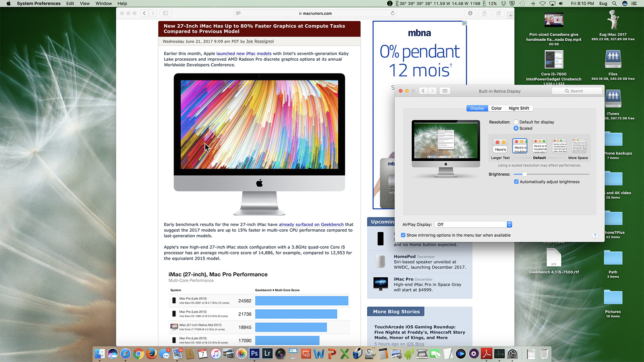
Task: Launch Siri from the Dock
Action: pyautogui.click(x=113, y=354)
